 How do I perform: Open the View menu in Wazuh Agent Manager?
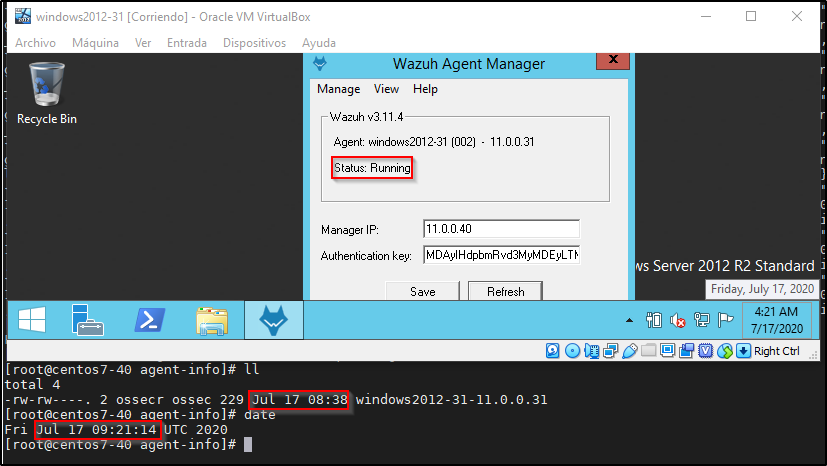386,89
